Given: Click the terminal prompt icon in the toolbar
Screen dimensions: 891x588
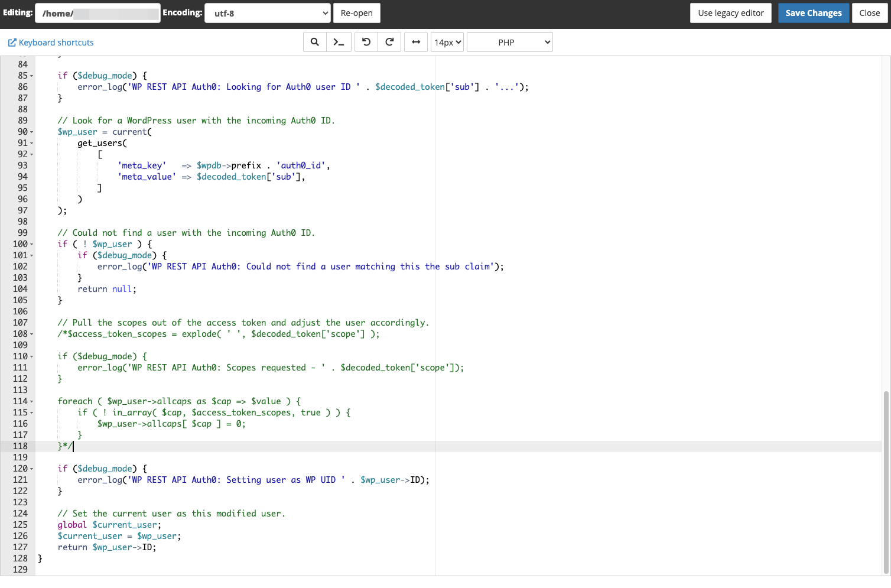Looking at the screenshot, I should [x=339, y=42].
